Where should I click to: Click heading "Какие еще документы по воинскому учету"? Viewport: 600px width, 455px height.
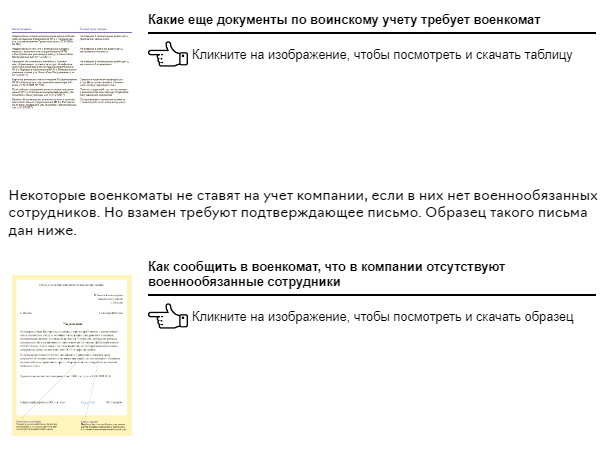pyautogui.click(x=344, y=20)
